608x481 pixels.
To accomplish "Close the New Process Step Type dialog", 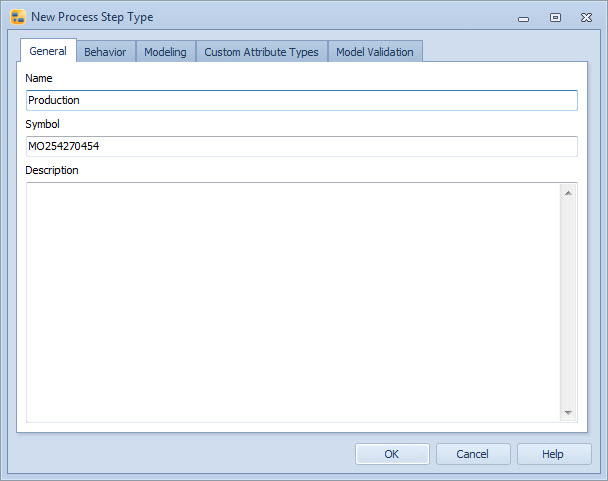I will tap(586, 17).
